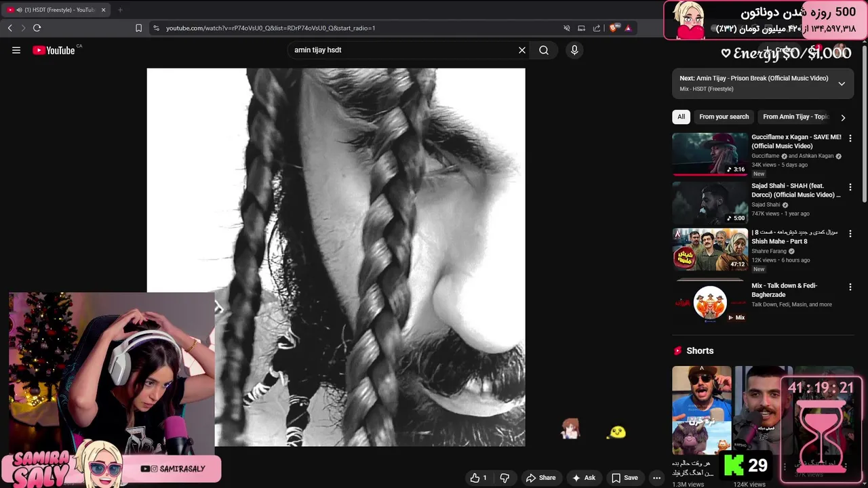Bookmark this page using the bookmark icon

click(138, 28)
